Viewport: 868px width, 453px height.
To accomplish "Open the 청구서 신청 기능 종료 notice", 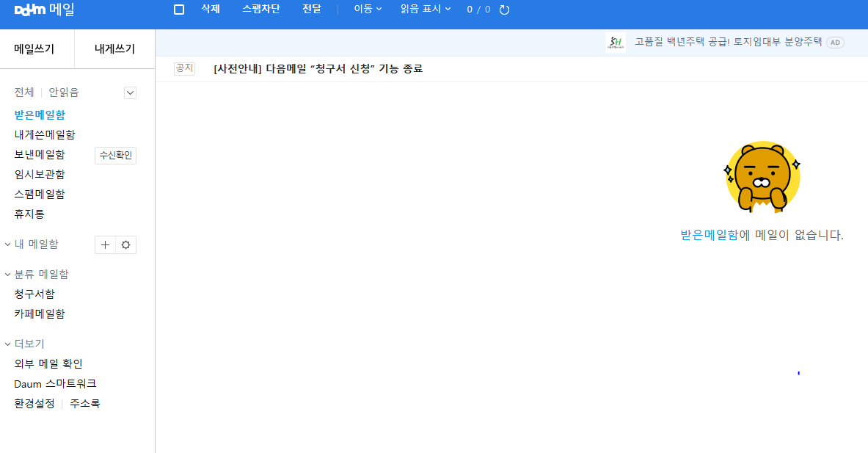I will coord(318,69).
